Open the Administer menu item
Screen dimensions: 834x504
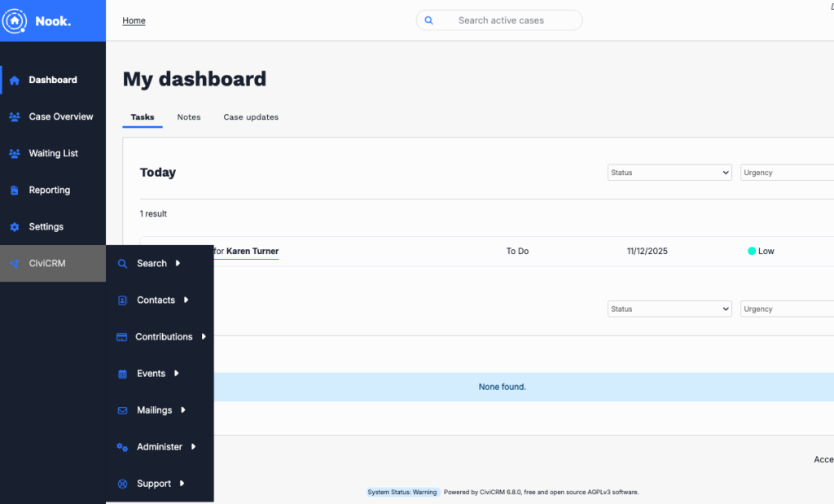(160, 447)
